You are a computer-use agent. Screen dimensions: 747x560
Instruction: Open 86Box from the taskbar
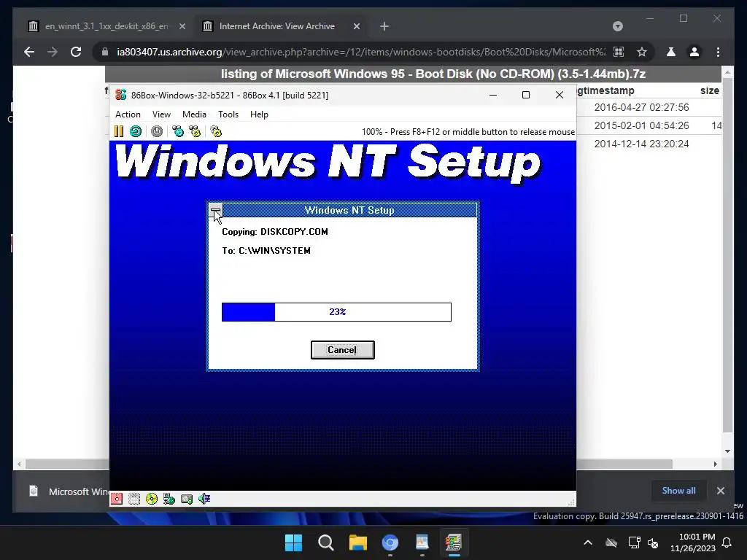tap(454, 542)
